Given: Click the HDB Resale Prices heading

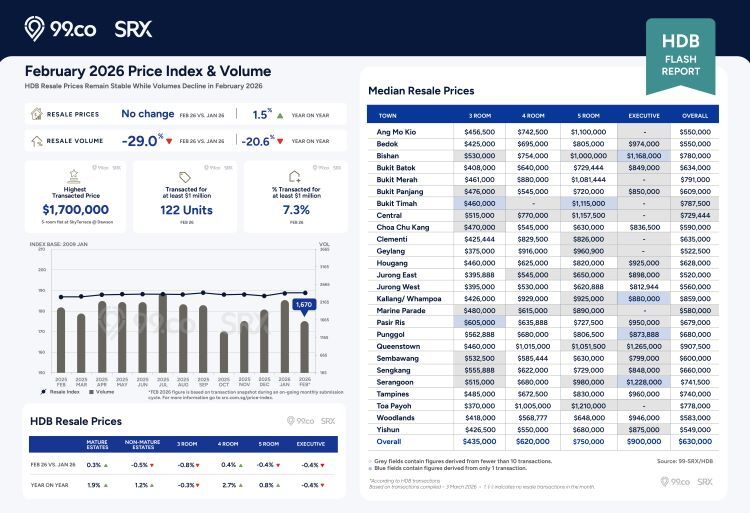Looking at the screenshot, I should click(76, 421).
